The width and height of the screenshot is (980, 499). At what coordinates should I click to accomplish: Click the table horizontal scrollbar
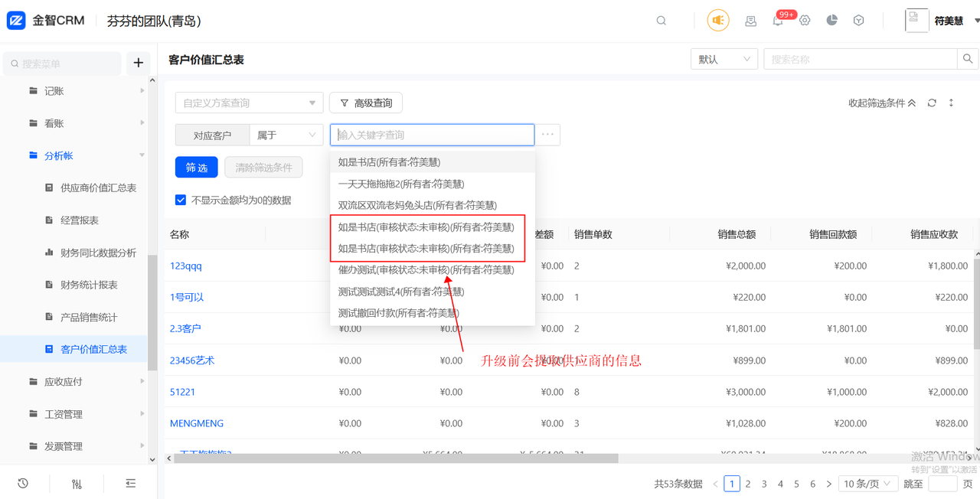(397, 458)
